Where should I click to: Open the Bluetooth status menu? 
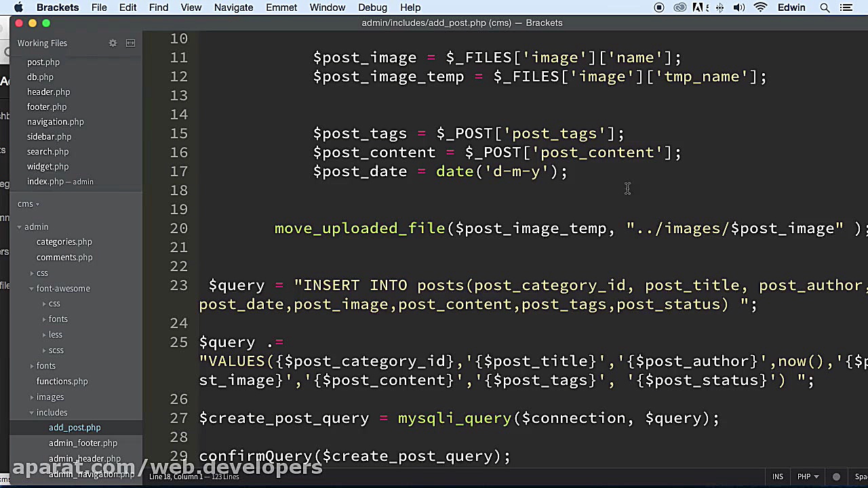tap(719, 7)
